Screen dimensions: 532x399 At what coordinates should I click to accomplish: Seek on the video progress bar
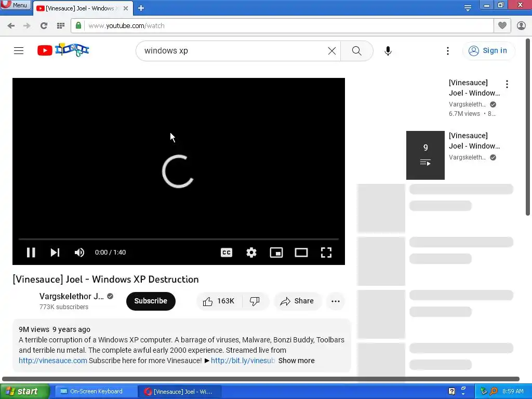[x=179, y=239]
